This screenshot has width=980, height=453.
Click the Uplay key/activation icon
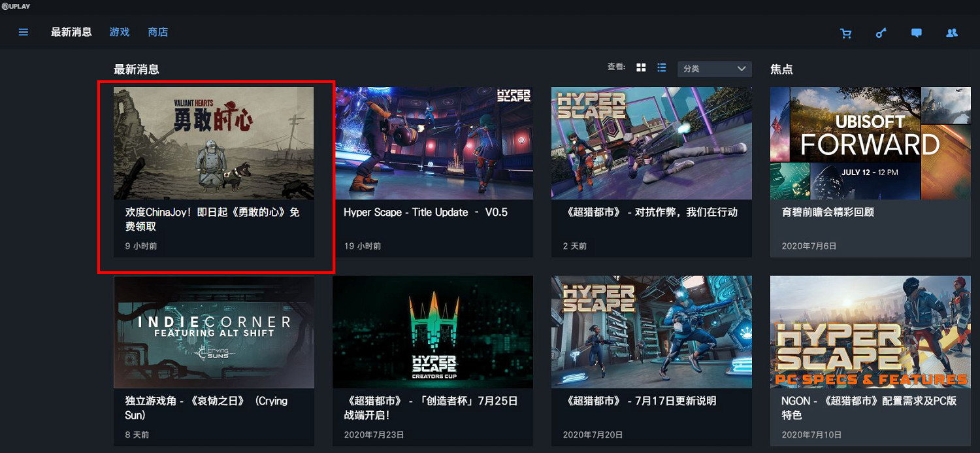click(x=881, y=33)
